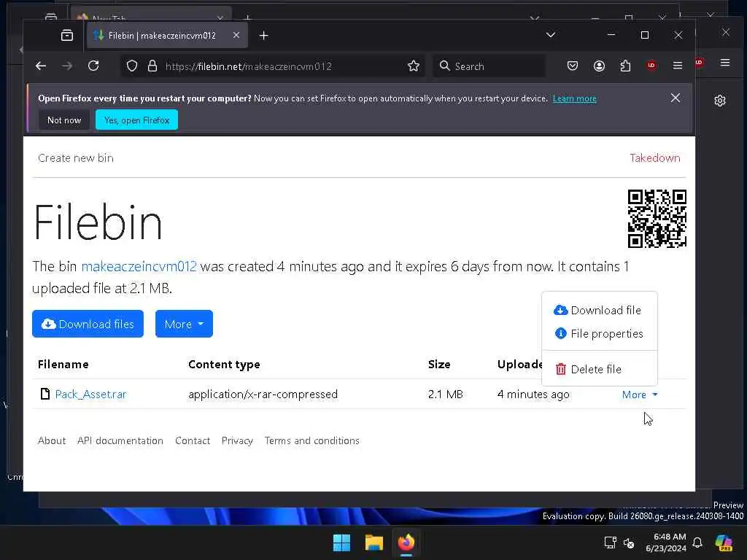Viewport: 747px width, 560px height.
Task: Choose File properties in popup menu
Action: 600,334
